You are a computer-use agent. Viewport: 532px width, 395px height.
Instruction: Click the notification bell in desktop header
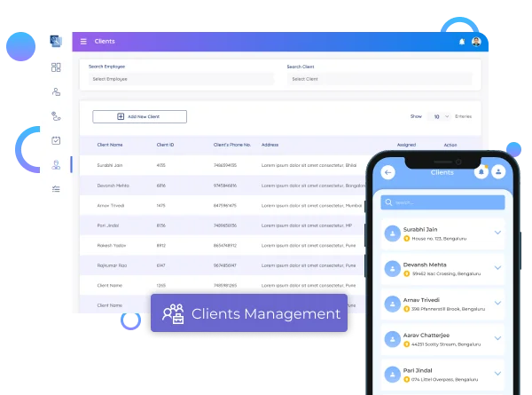(x=462, y=42)
